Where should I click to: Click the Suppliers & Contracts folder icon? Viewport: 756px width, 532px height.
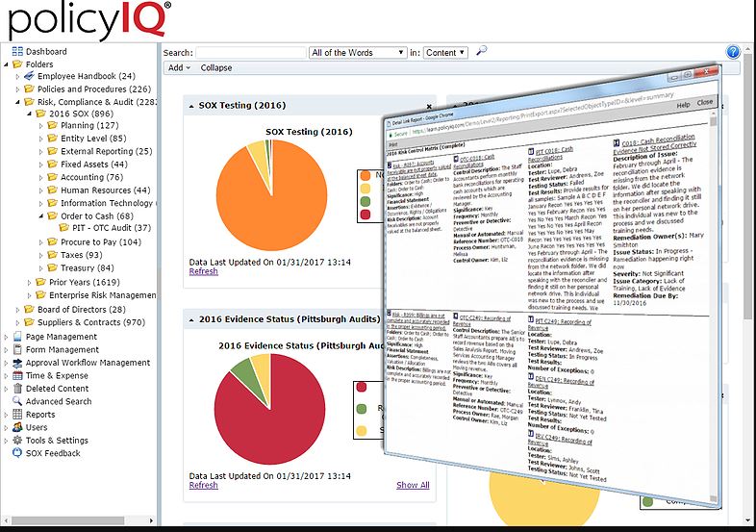click(x=30, y=321)
